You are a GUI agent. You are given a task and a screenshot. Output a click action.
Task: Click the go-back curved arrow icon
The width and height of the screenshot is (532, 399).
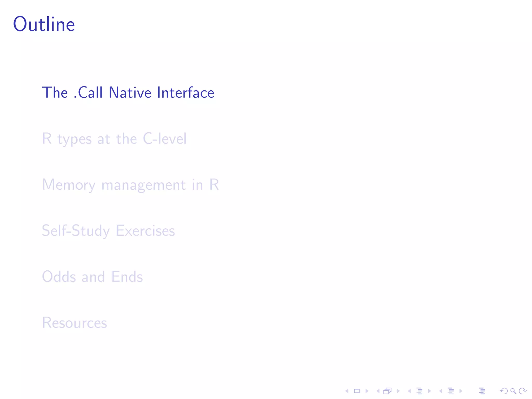point(504,391)
